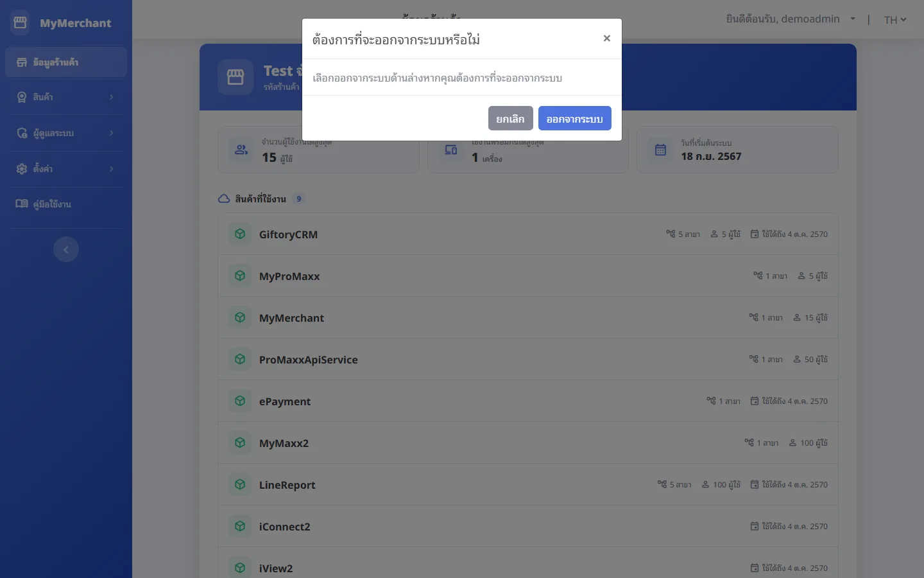The image size is (924, 578).
Task: Click the store icon beside ข้อมูลร้านค้า
Action: [x=22, y=62]
